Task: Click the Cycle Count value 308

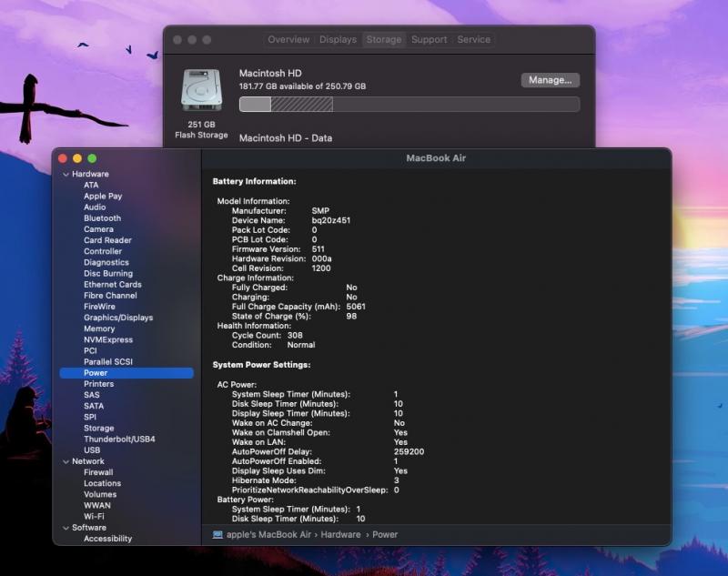Action: [295, 336]
